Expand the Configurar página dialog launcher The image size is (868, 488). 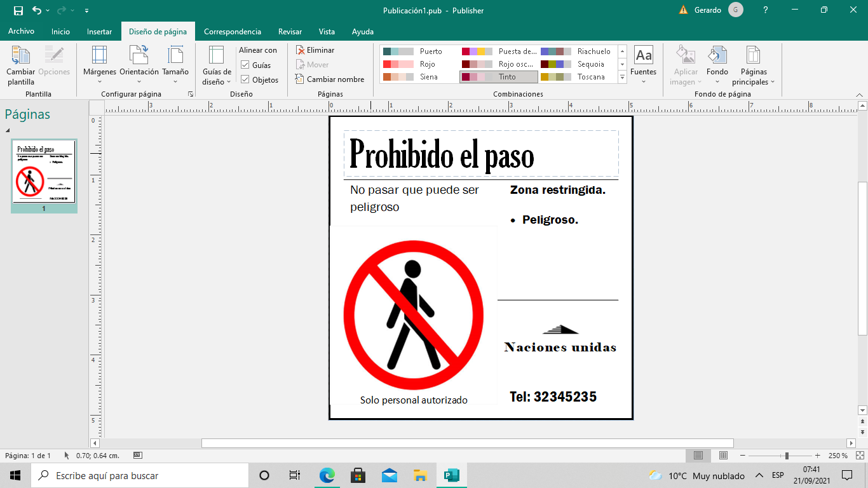[x=190, y=94]
